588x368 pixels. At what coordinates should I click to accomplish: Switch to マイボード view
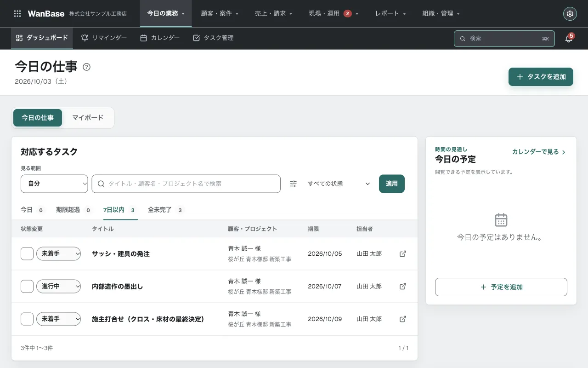88,118
